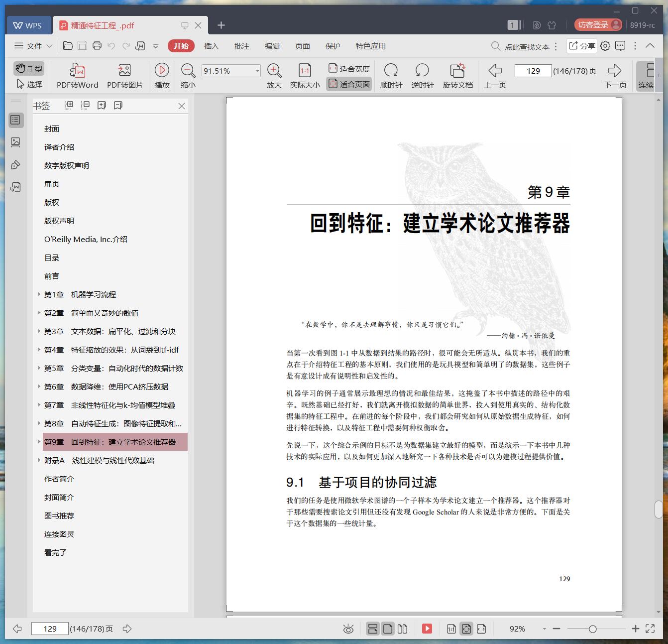Toggle 适合宽度 fit width mode
Viewport: 668px width, 644px height.
pos(349,69)
